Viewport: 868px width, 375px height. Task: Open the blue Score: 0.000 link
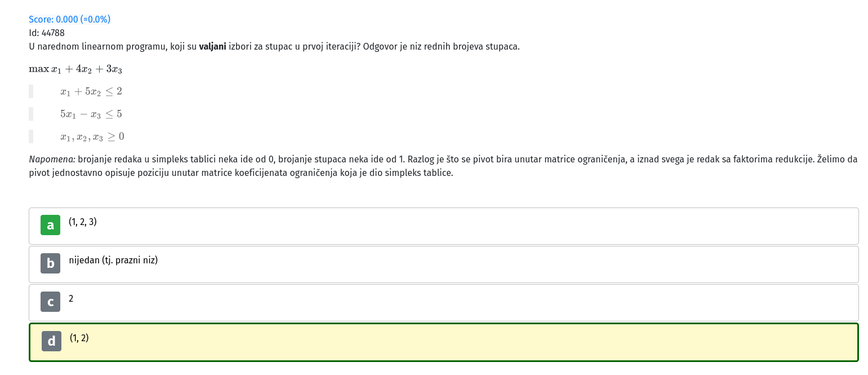pyautogui.click(x=70, y=19)
